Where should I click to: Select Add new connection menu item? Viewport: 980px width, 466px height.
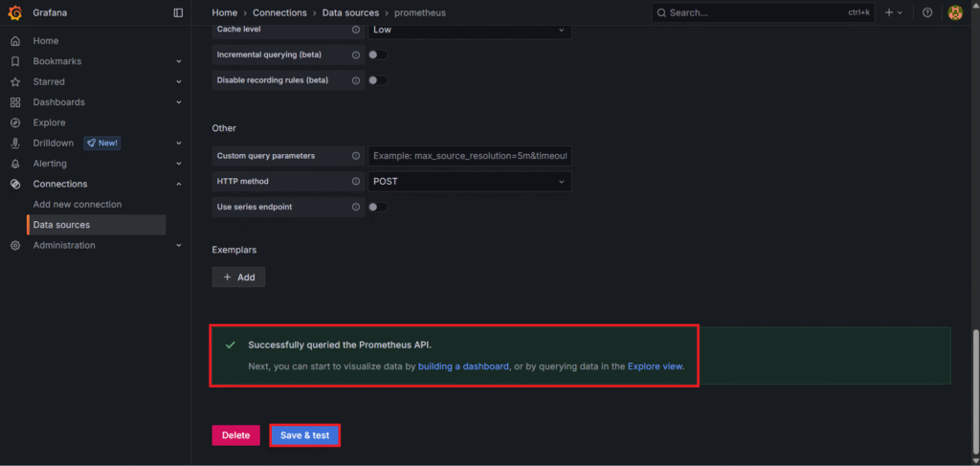(x=78, y=204)
